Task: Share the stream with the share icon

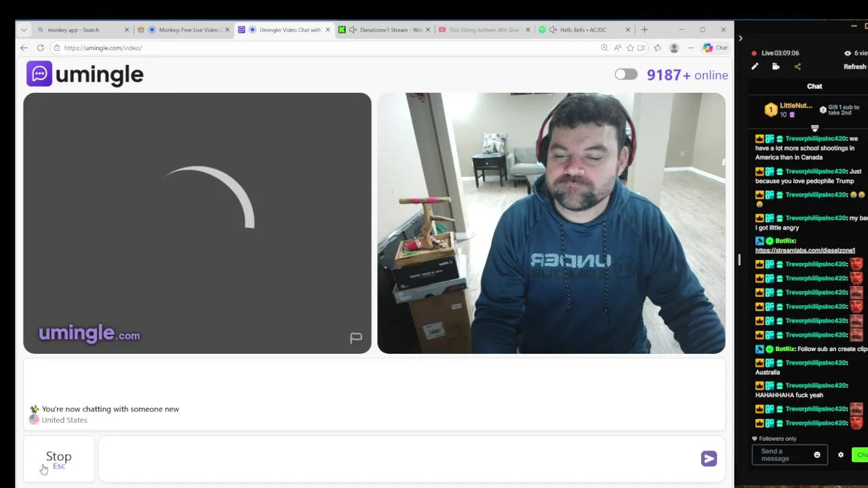Action: click(797, 66)
